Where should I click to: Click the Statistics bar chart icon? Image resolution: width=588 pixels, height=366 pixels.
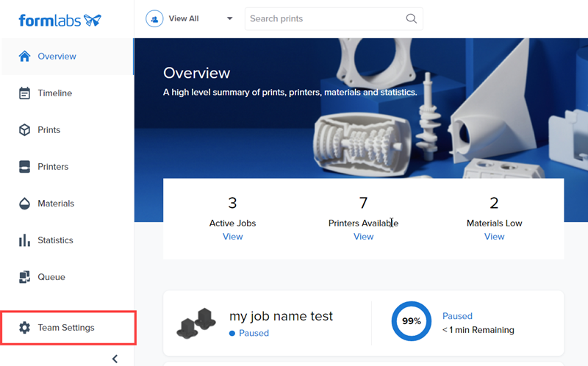tap(24, 240)
